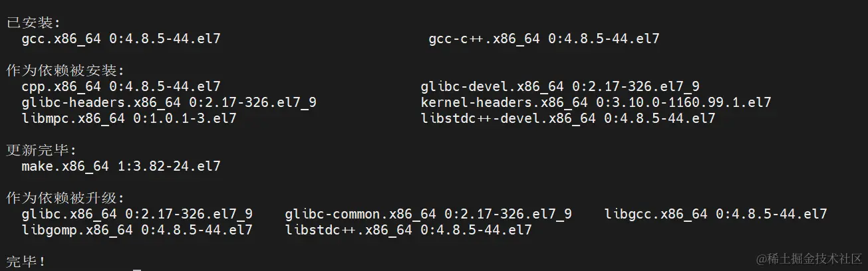Click the libmpc.x86_64 0:1.0.1-3.el7 text

(x=129, y=118)
